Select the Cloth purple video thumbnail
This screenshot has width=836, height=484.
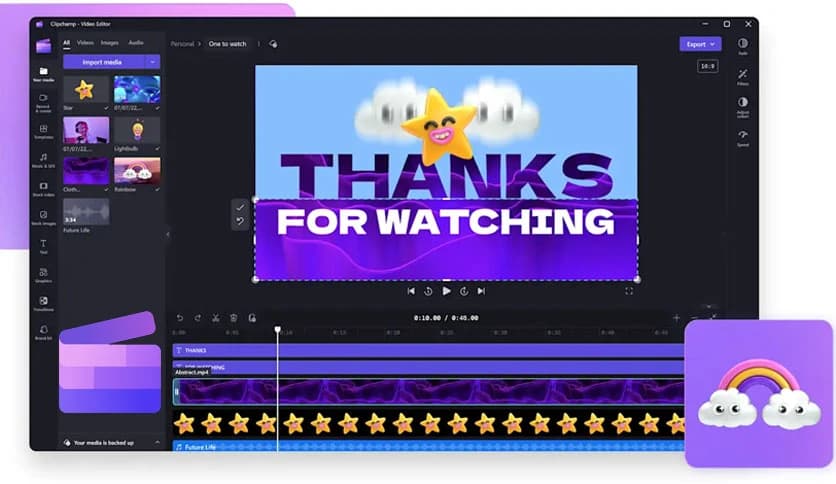86,171
